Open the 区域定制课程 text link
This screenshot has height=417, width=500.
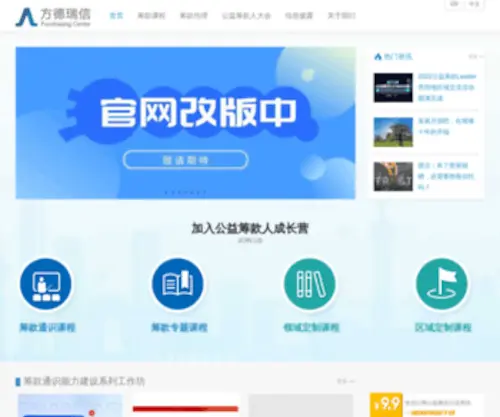click(443, 327)
